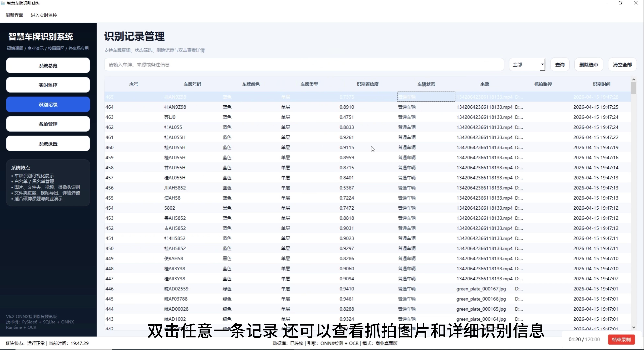The image size is (644, 350).
Task: Click the 车牌颜色 column header
Action: 251,84
